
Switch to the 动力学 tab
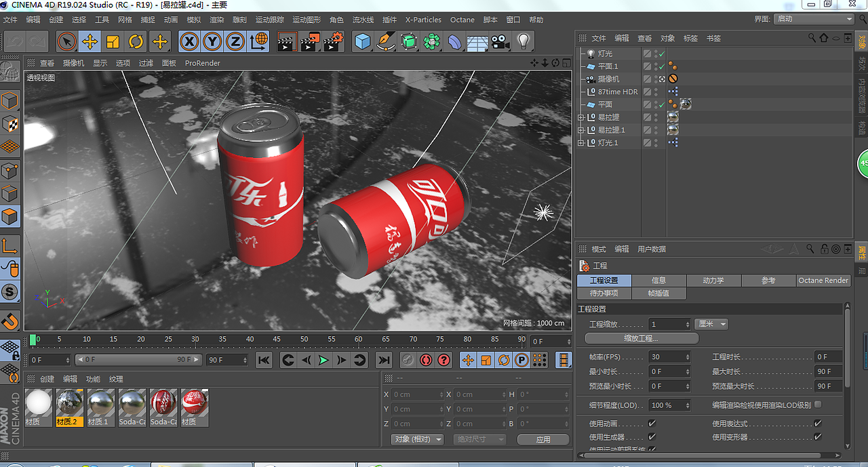[713, 280]
